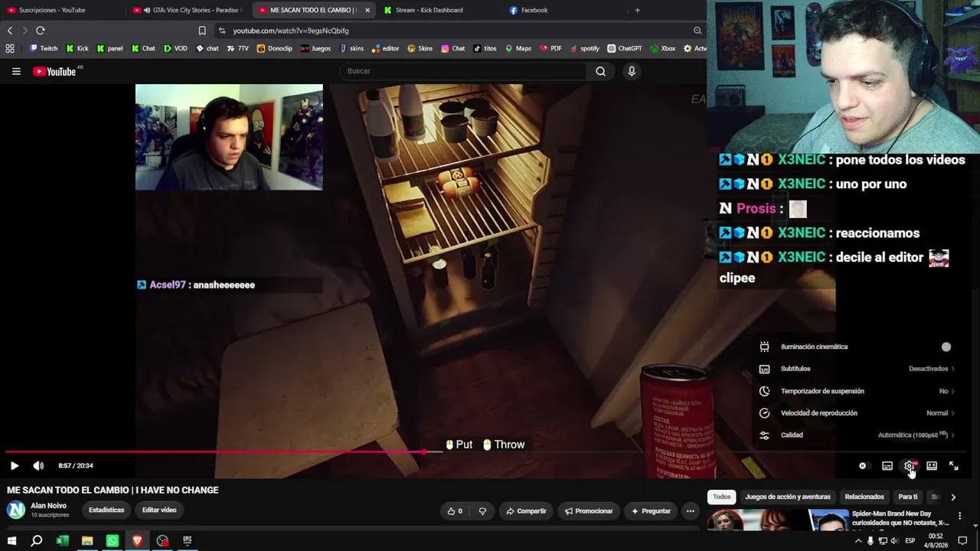Toggle the autoplay switch in player bar

pos(863,465)
